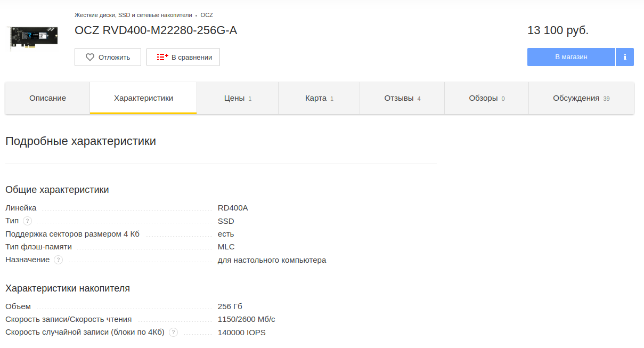Click the Общие характеристики section heading
The width and height of the screenshot is (644, 348).
[57, 190]
